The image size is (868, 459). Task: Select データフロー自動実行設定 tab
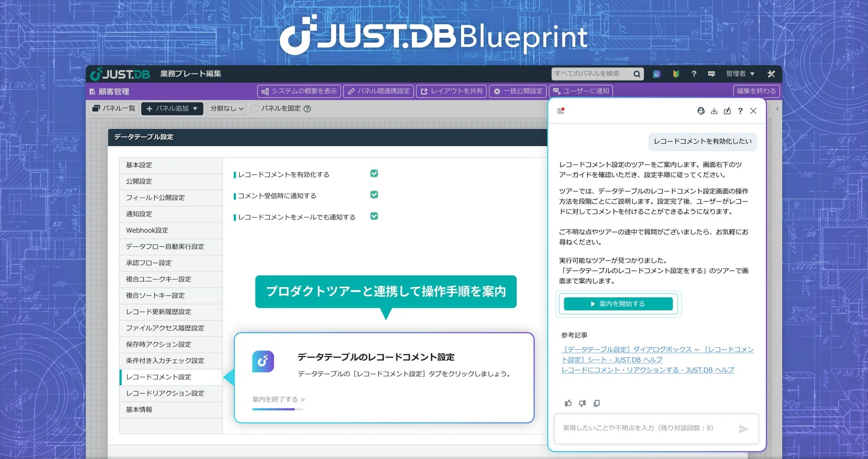171,246
